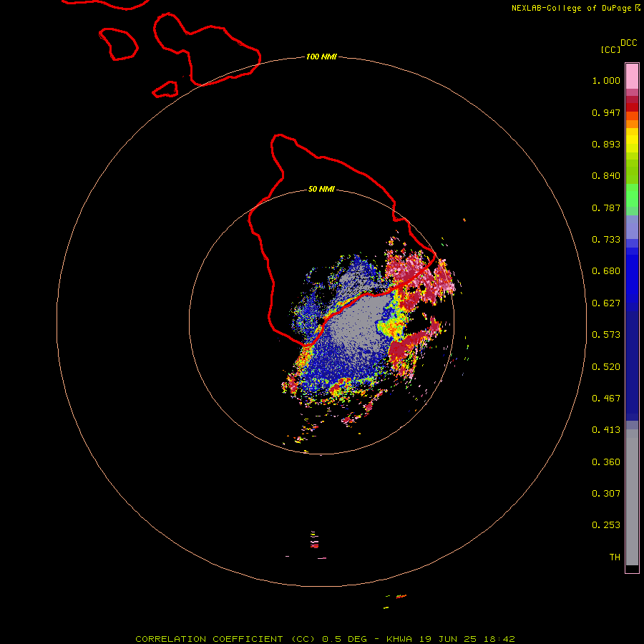Click the 0.360 scale value

606,462
